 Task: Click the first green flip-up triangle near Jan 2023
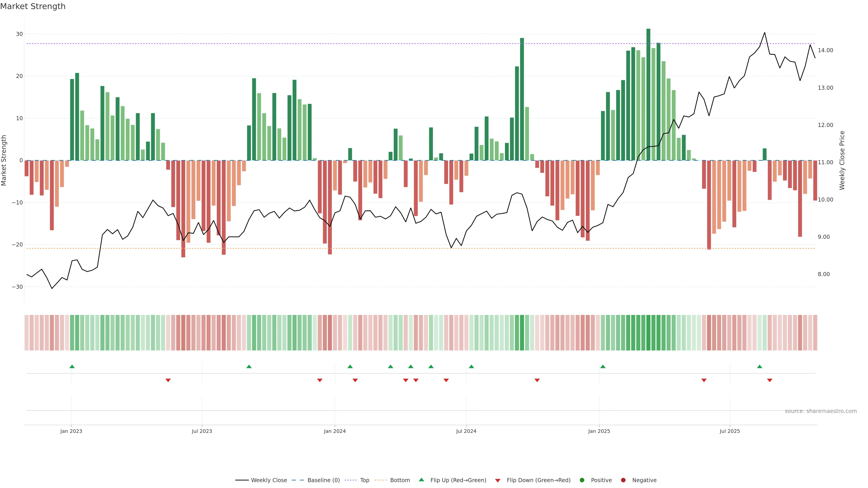click(x=72, y=366)
